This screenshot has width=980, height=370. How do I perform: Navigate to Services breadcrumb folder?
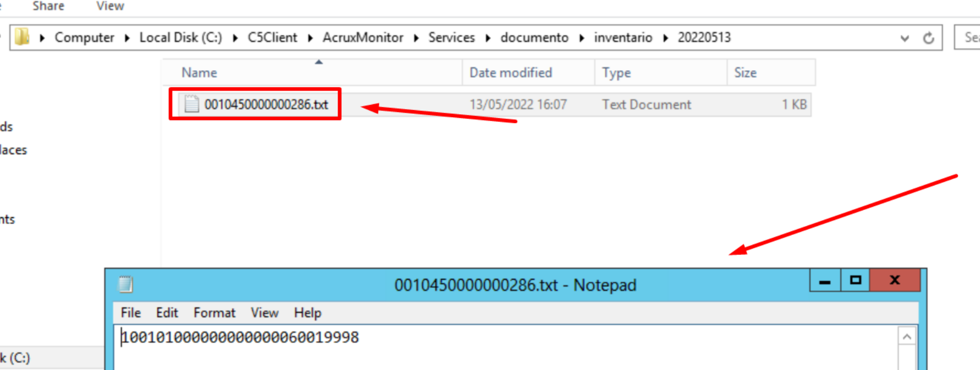(x=452, y=38)
